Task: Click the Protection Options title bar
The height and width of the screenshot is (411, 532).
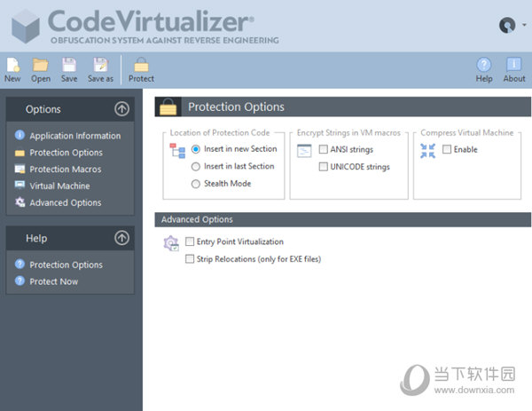Action: pyautogui.click(x=342, y=107)
